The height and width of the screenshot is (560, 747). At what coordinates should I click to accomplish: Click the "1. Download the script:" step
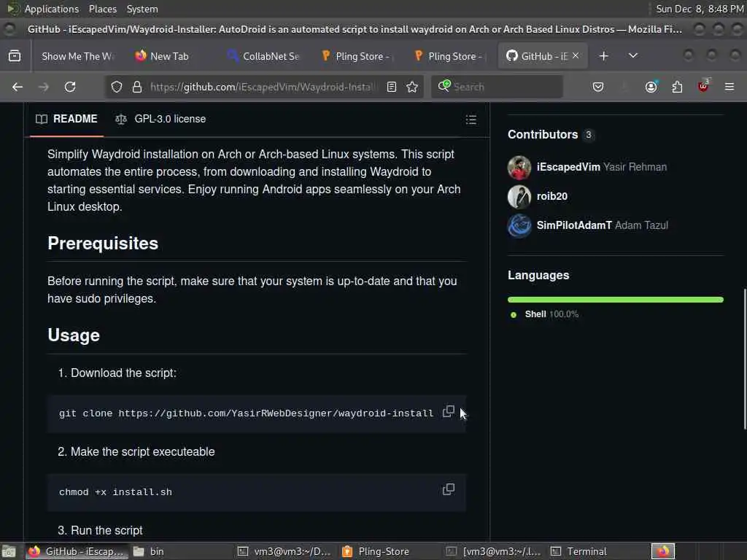pyautogui.click(x=117, y=373)
